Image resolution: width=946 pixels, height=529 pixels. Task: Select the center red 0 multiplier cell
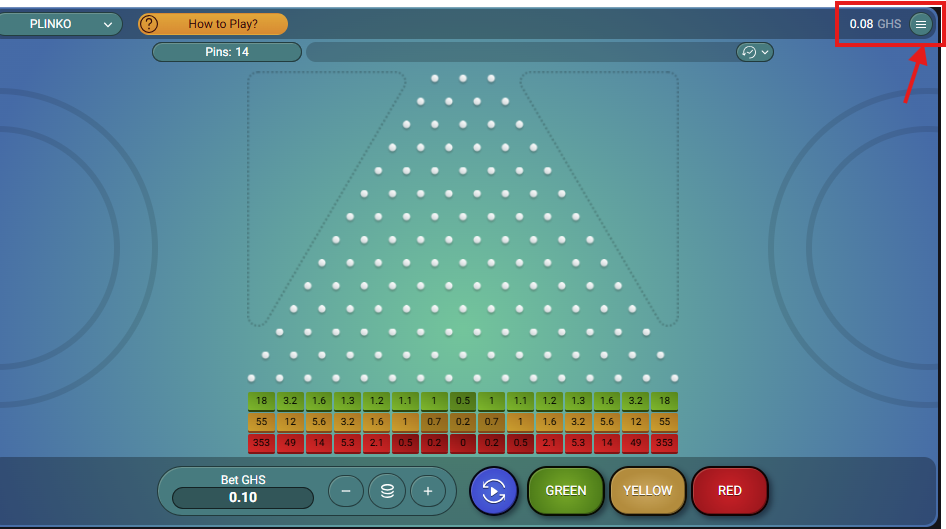tap(463, 443)
